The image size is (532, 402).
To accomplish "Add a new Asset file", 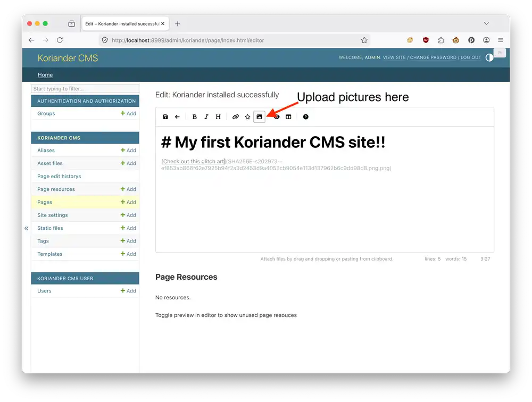I will click(128, 163).
